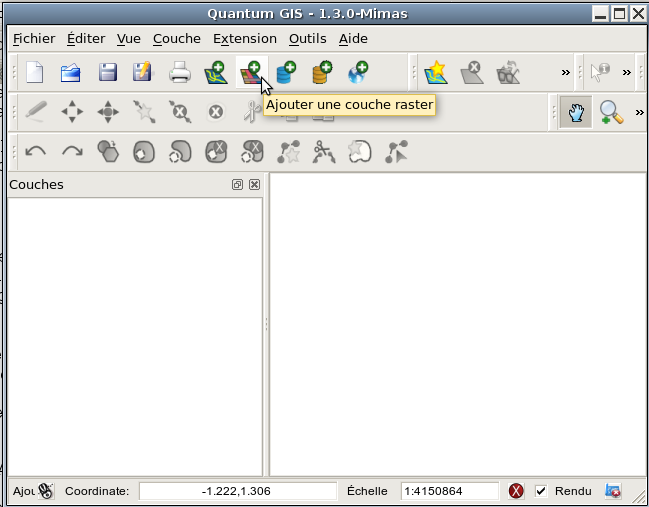649x507 pixels.
Task: Save project as using floppy-with-pencil icon
Action: (143, 72)
